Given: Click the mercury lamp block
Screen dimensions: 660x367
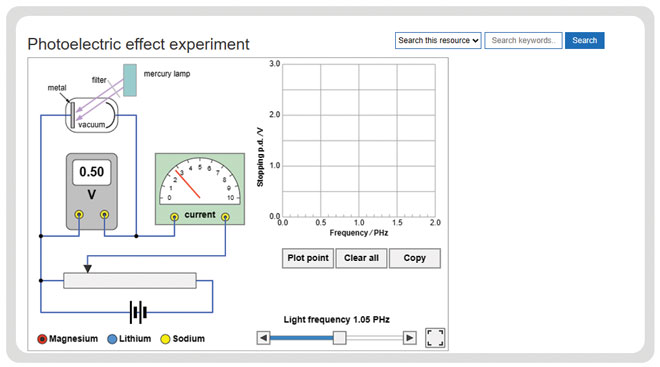Looking at the screenshot, I should point(130,80).
